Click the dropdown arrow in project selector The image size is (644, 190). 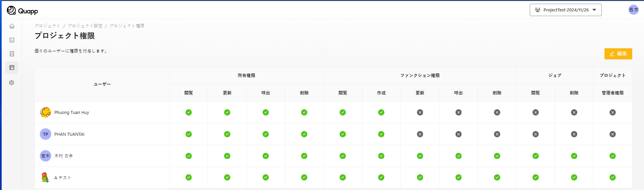point(594,10)
